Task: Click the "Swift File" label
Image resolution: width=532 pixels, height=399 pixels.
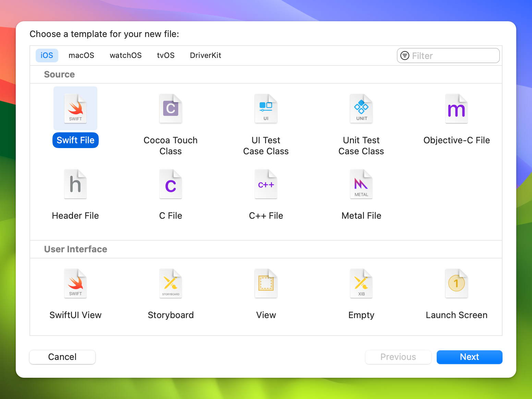Action: [x=75, y=140]
